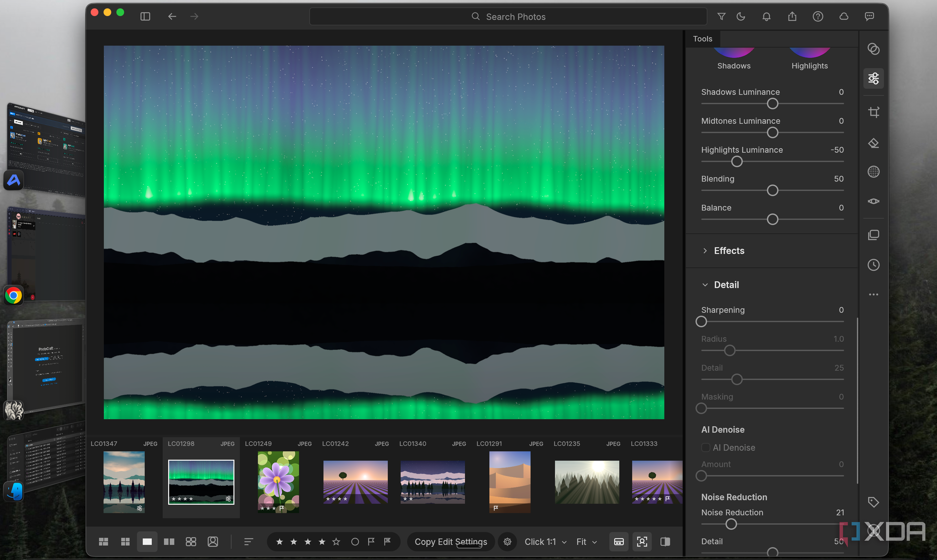
Task: Click the Highlights color wheel label
Action: tap(809, 66)
